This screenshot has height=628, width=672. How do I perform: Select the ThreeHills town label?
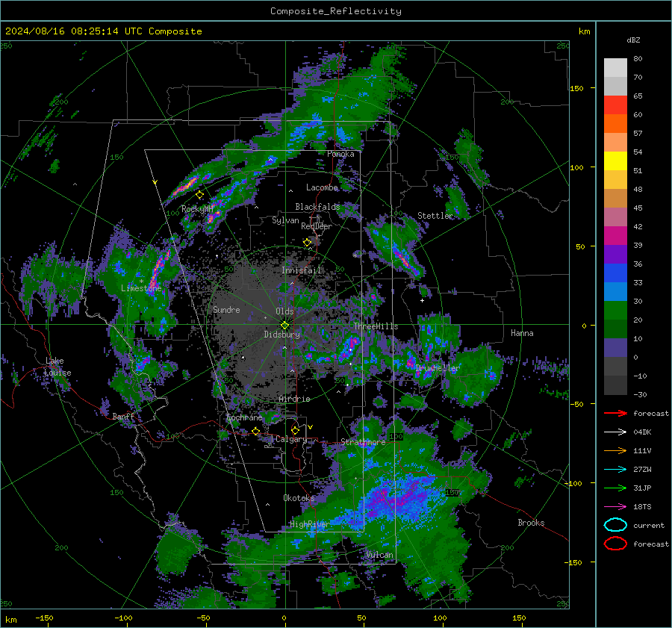click(x=376, y=326)
